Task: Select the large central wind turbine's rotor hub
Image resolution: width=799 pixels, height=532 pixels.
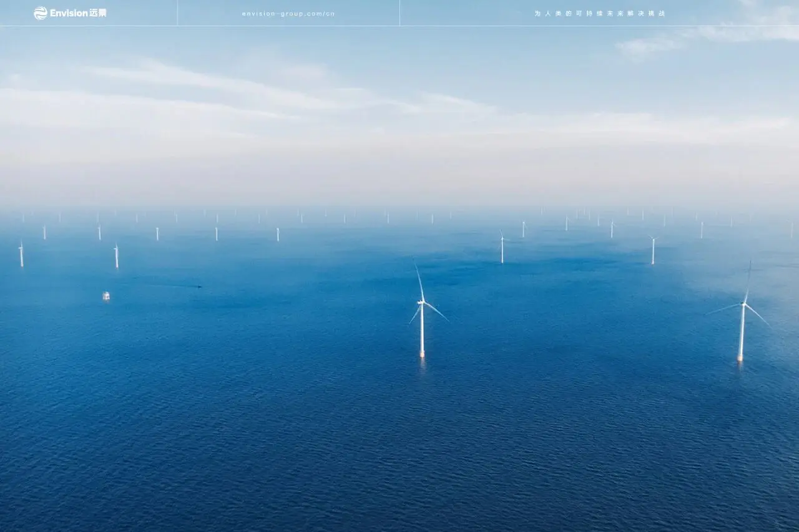Action: pos(422,304)
